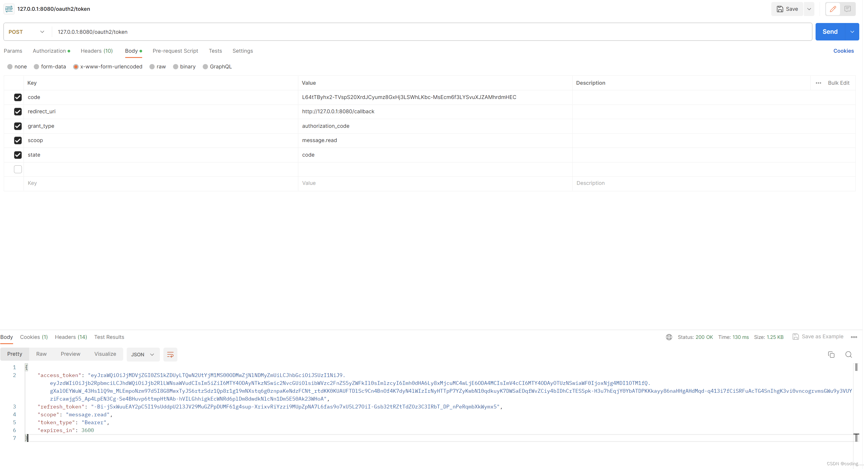Click the empty Value placeholder field
This screenshot has height=469, width=868.
[435, 183]
